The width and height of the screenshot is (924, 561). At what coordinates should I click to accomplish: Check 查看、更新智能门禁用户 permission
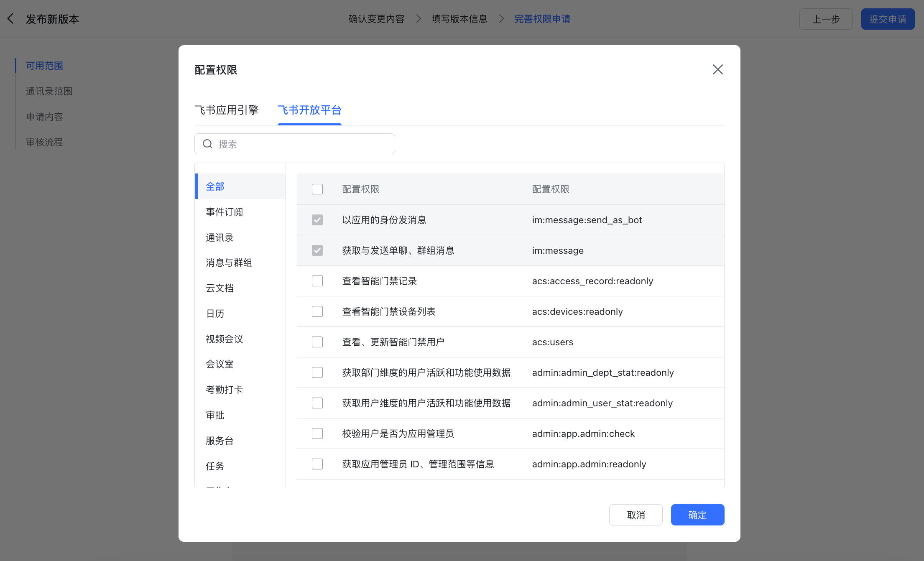317,342
